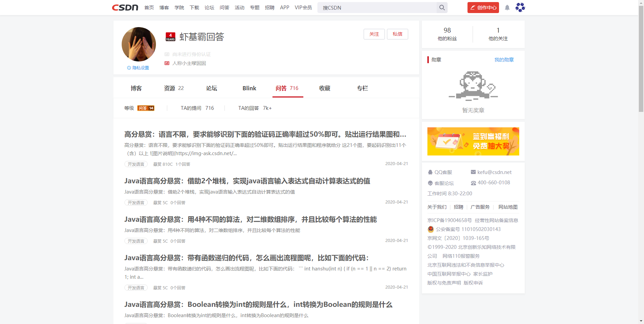Click the 签到赢福利 promo banner

[473, 141]
